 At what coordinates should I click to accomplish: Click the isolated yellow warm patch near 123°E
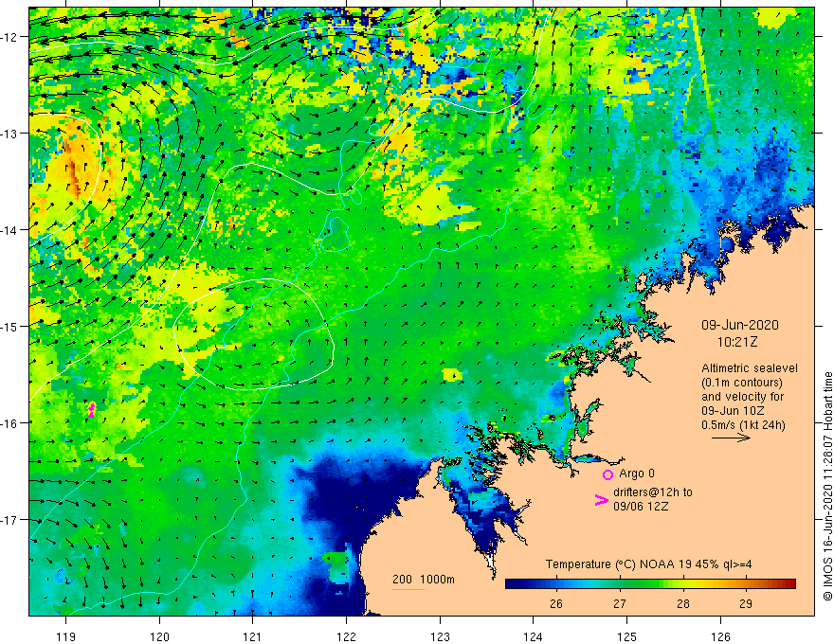[x=452, y=375]
